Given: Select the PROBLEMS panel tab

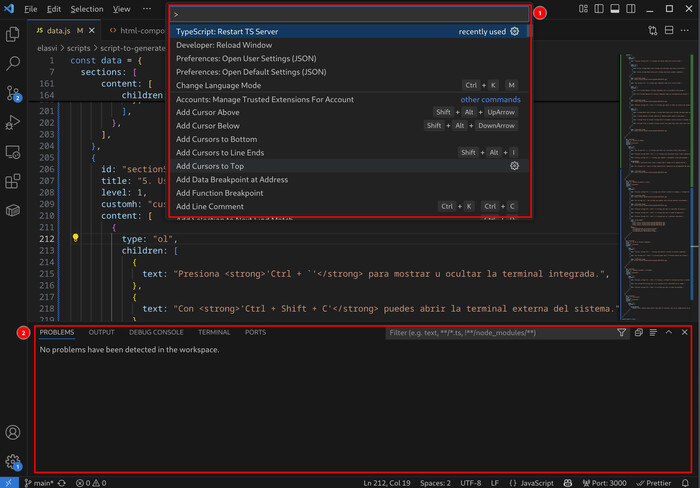Looking at the screenshot, I should tap(57, 332).
